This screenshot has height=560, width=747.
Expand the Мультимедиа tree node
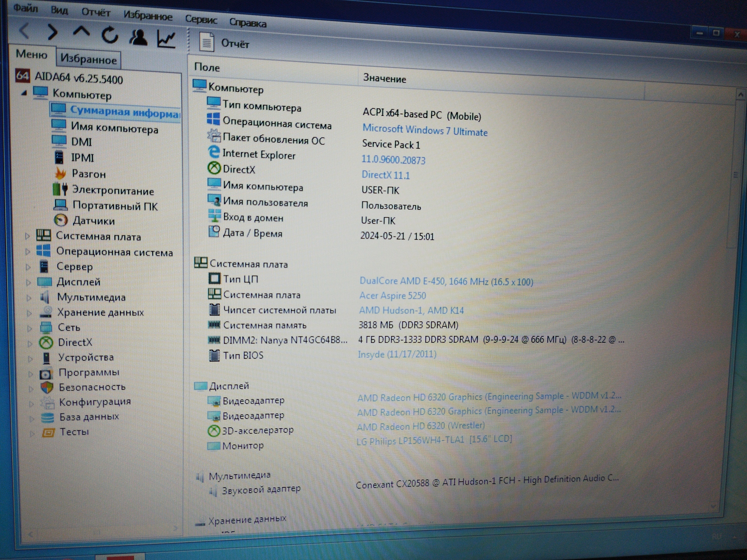(29, 298)
